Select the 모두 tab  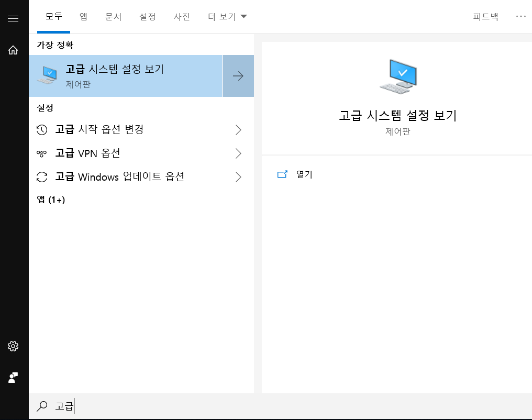[53, 16]
